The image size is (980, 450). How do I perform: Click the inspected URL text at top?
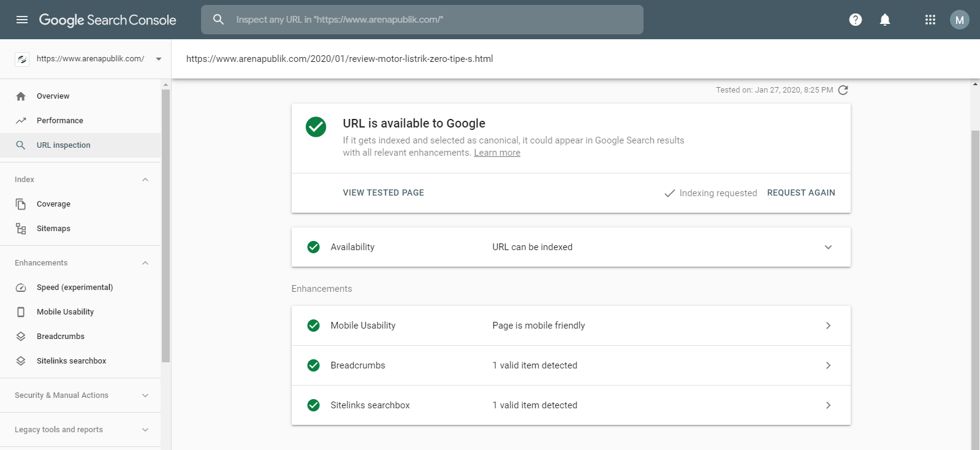(x=340, y=59)
